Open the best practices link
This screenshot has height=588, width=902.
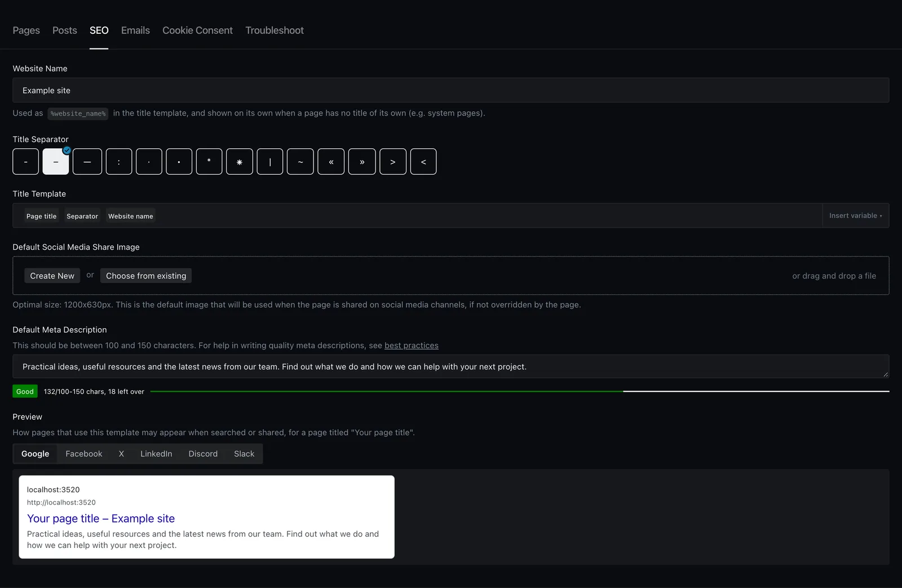(x=412, y=346)
